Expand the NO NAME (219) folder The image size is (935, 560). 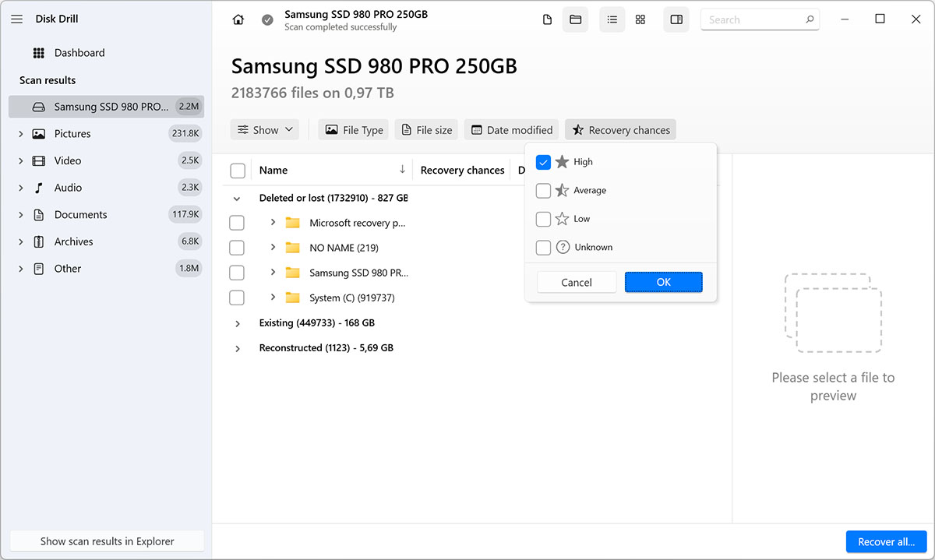coord(273,248)
